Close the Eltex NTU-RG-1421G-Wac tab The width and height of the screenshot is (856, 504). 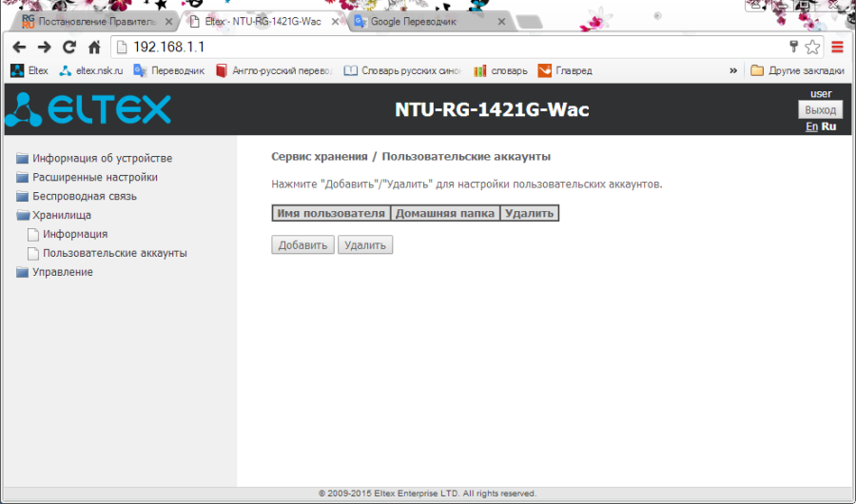(335, 22)
